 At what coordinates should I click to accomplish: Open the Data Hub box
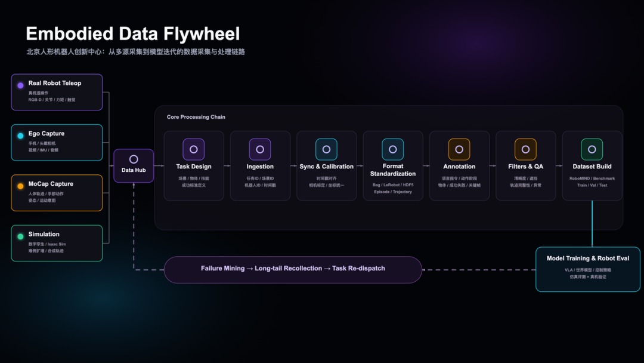[x=134, y=165]
